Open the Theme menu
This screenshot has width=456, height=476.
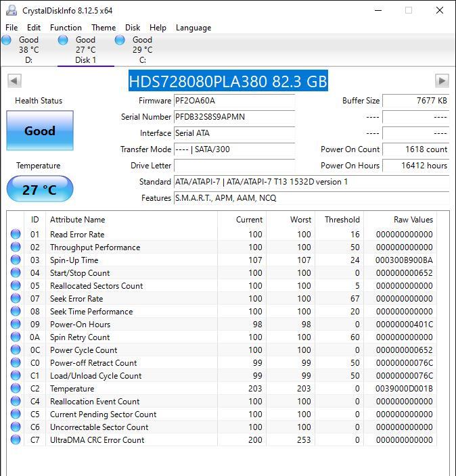click(x=104, y=28)
